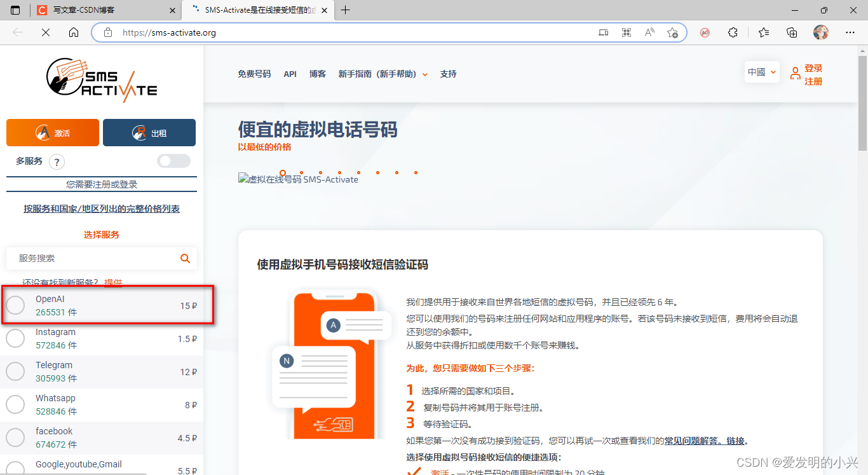Open the API menu item
The width and height of the screenshot is (868, 475).
click(290, 74)
